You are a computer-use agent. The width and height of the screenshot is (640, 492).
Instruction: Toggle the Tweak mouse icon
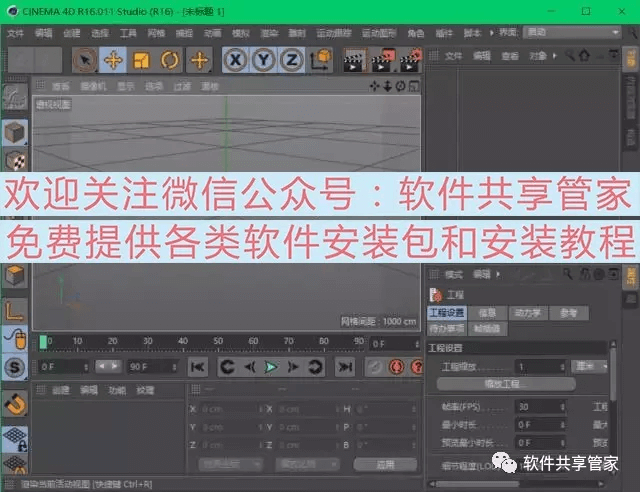point(15,338)
